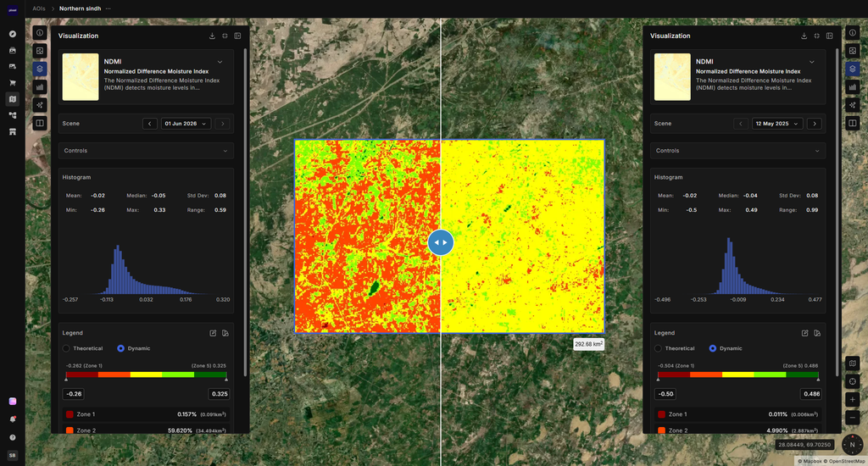
Task: Click the left panel scrollbar
Action: (245, 213)
